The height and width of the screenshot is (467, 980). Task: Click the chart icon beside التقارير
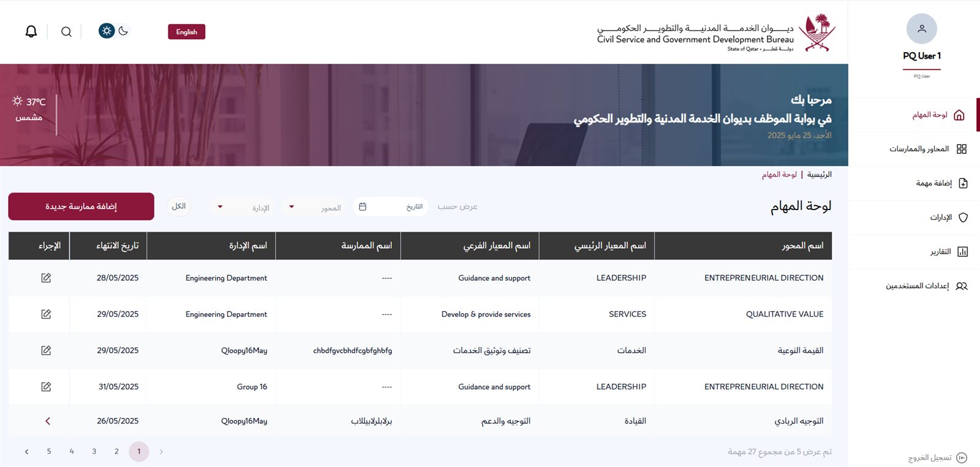[962, 252]
